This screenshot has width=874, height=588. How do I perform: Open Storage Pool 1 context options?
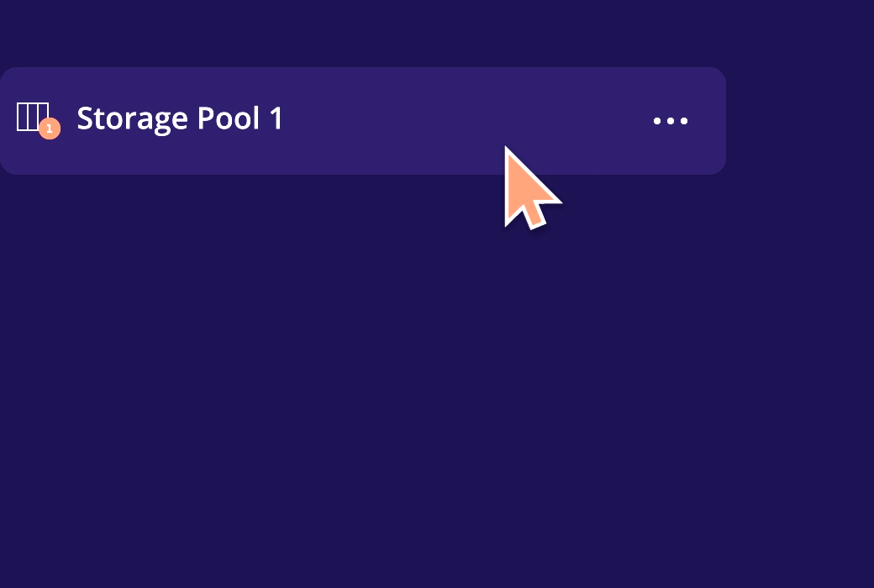(671, 121)
